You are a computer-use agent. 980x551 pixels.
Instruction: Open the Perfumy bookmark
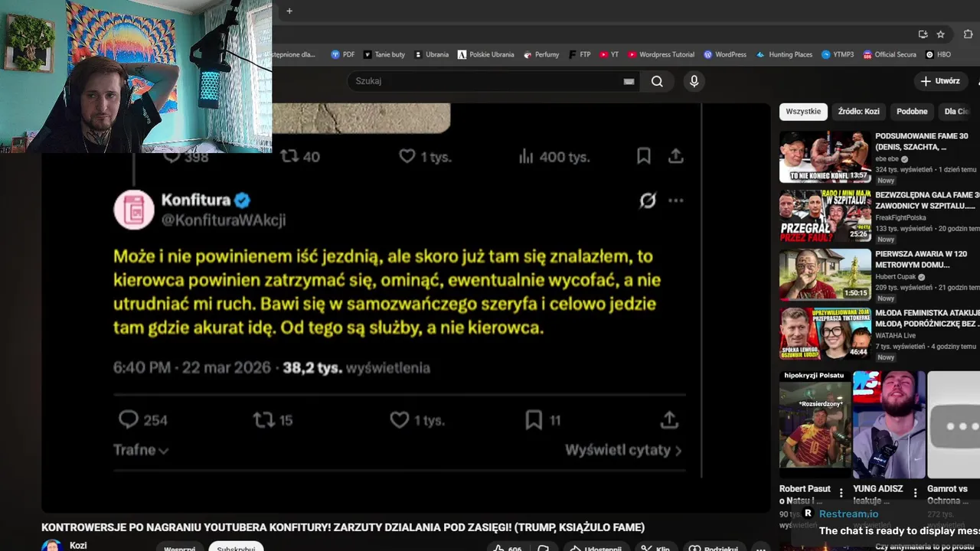(x=541, y=54)
